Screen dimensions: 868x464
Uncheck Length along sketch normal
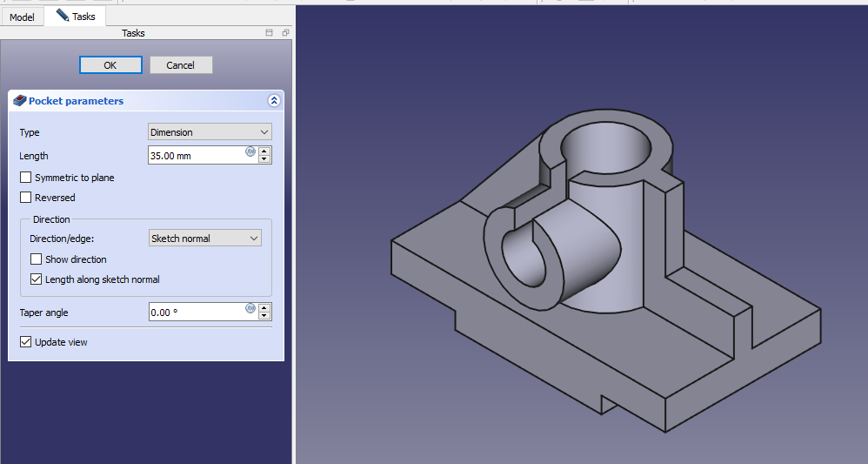pos(37,279)
